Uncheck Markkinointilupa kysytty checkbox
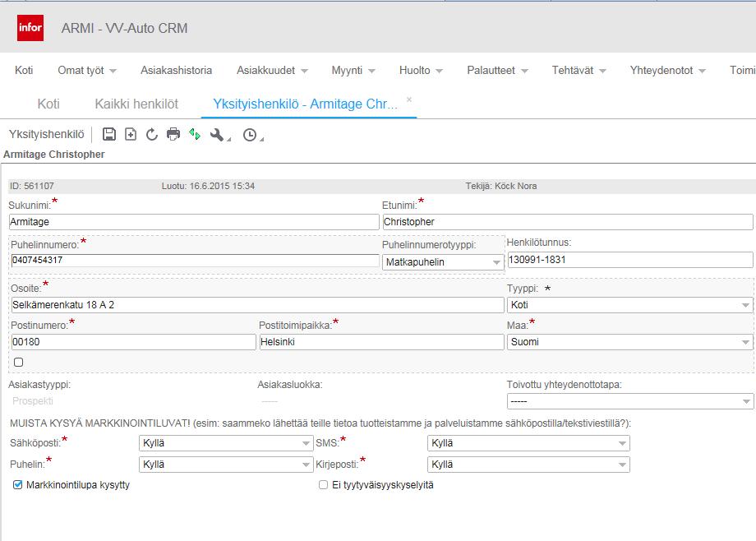Screen dimensions: 756x541 point(18,484)
